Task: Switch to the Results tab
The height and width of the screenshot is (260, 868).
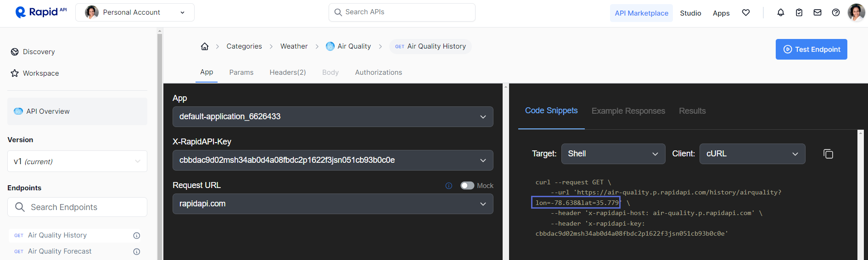Action: point(692,111)
